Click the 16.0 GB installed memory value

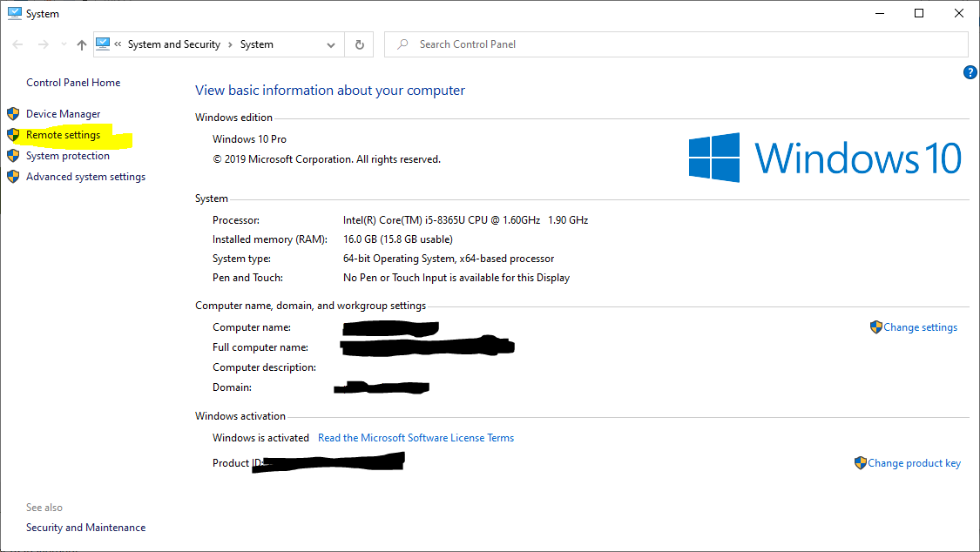(x=397, y=239)
